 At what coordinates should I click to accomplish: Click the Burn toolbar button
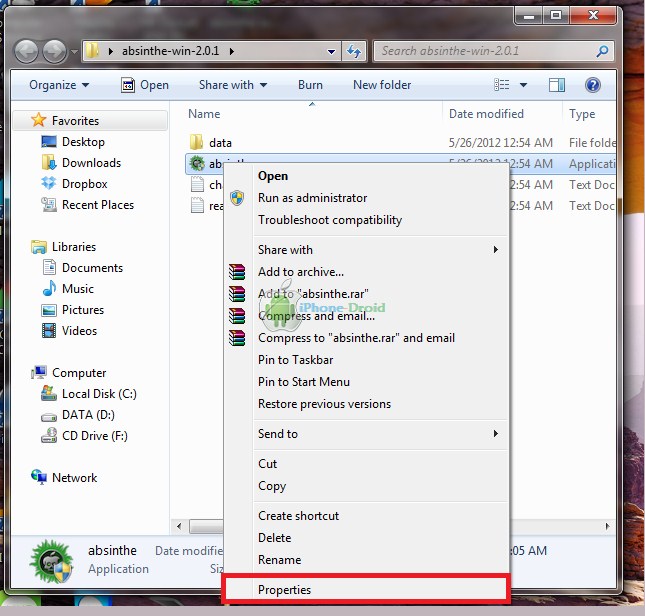click(x=310, y=85)
